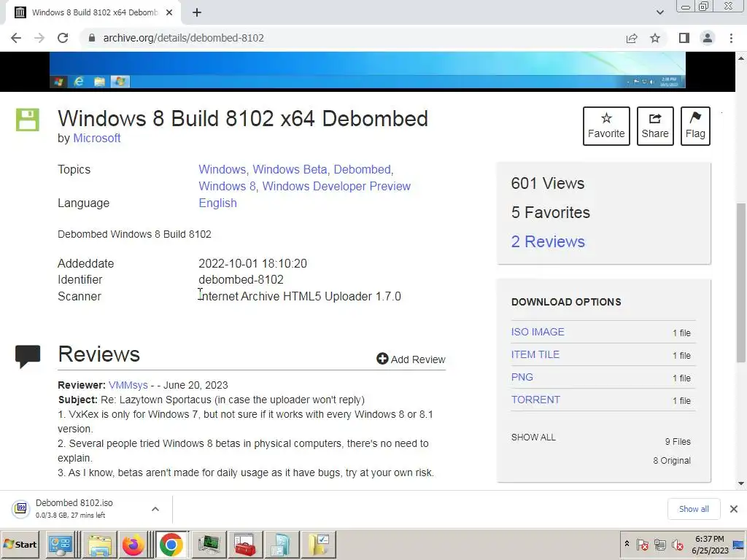Screen dimensions: 747x560
Task: Open the Windows 8 topic link
Action: coord(227,186)
